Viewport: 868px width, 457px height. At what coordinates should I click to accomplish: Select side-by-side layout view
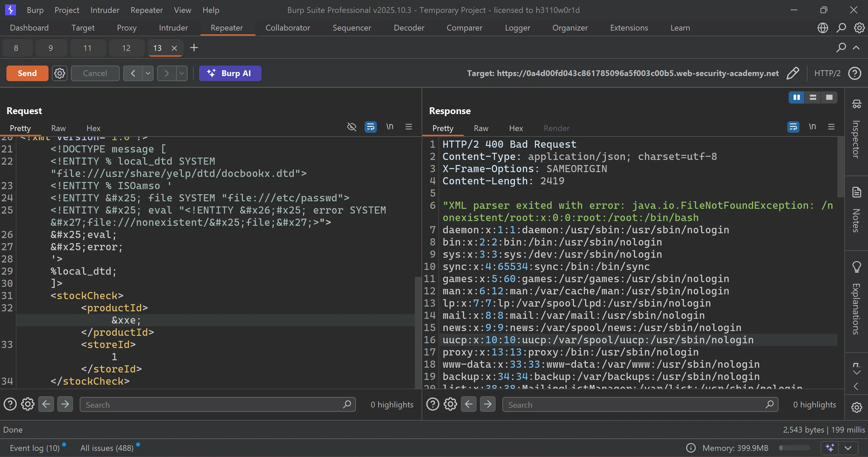[796, 97]
